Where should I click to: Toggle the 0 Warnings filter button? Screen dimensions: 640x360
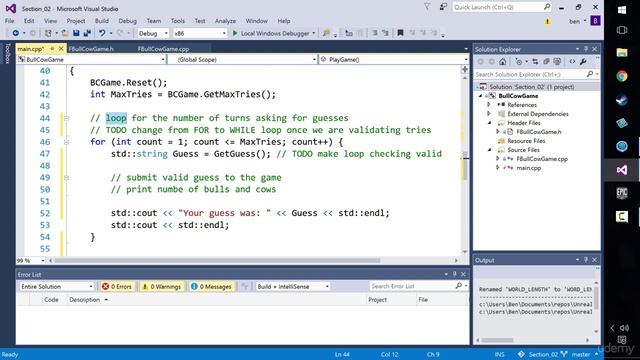pyautogui.click(x=162, y=287)
